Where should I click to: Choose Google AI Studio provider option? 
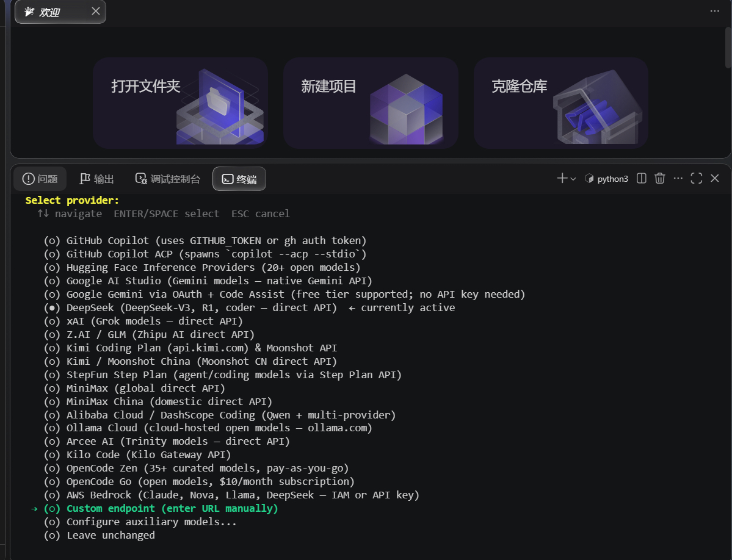click(208, 281)
